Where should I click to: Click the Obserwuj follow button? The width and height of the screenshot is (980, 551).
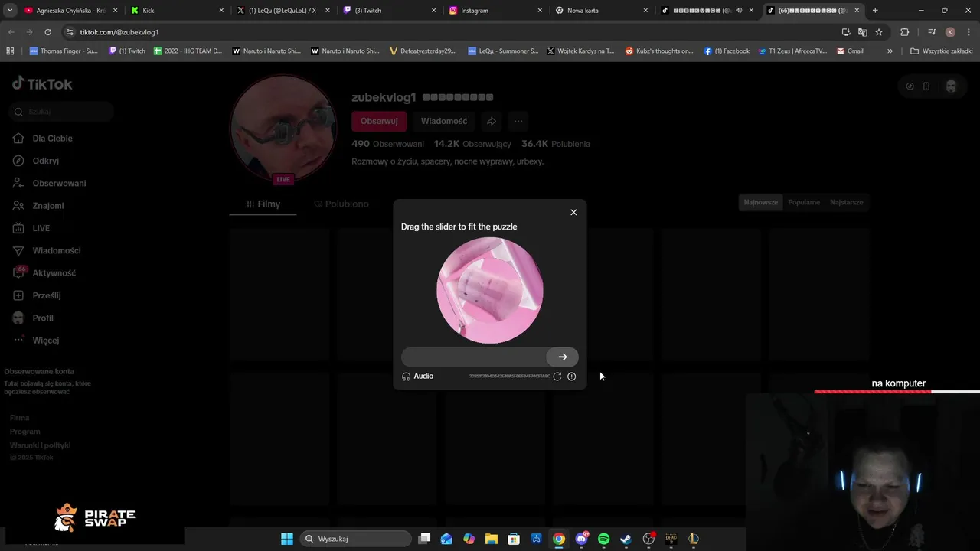point(379,121)
